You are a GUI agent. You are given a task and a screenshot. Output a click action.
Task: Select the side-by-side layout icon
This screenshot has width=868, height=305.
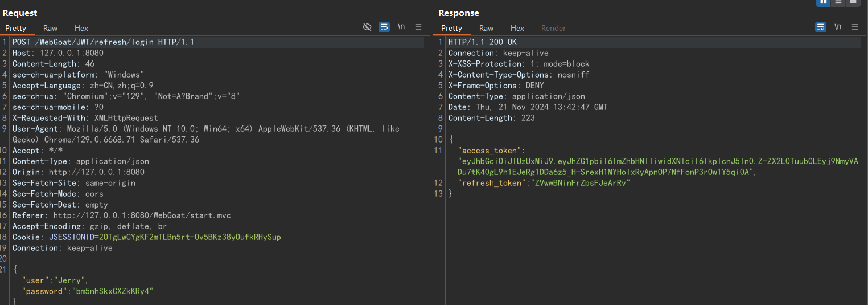[x=823, y=2]
